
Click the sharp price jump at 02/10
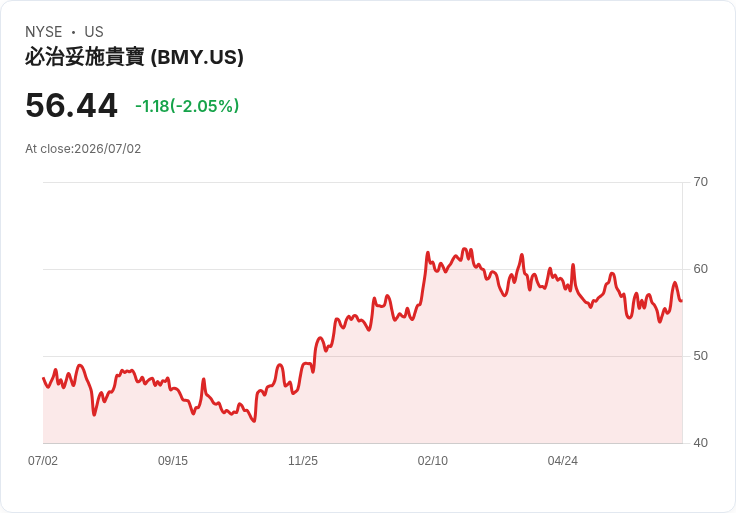424,279
